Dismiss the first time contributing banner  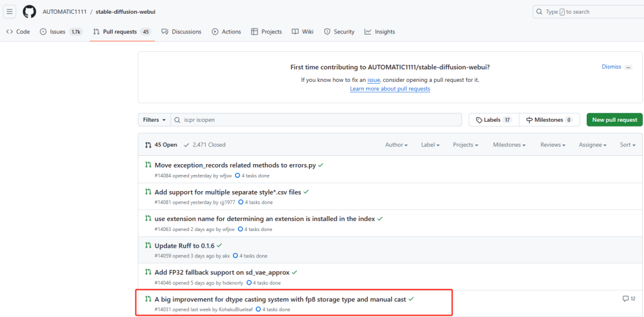611,67
